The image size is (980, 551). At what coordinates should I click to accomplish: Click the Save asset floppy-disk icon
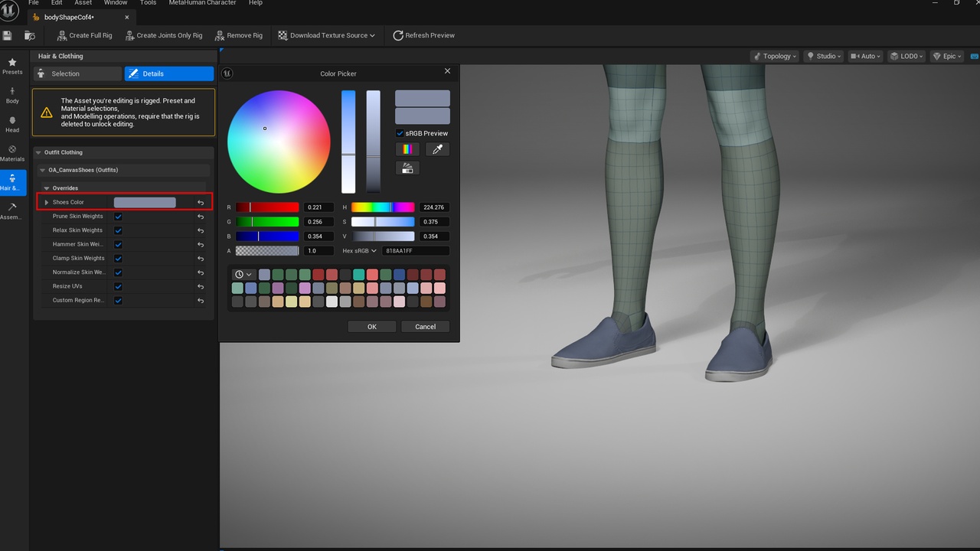(8, 35)
